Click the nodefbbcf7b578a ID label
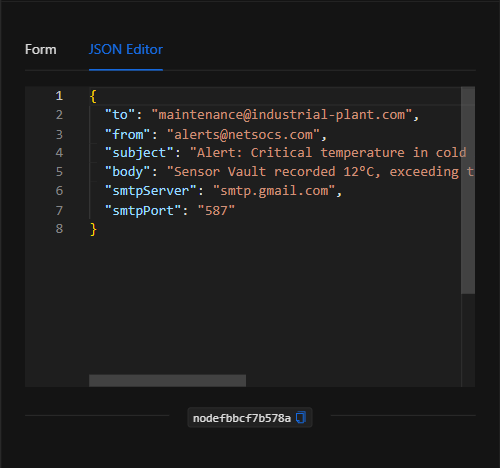Image resolution: width=500 pixels, height=468 pixels. (x=242, y=418)
